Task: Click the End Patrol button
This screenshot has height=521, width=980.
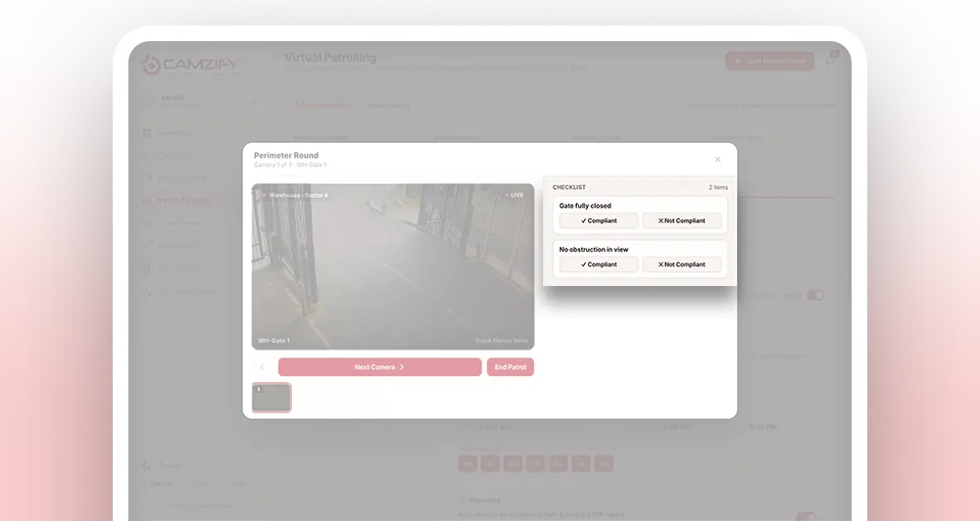Action: click(x=511, y=366)
